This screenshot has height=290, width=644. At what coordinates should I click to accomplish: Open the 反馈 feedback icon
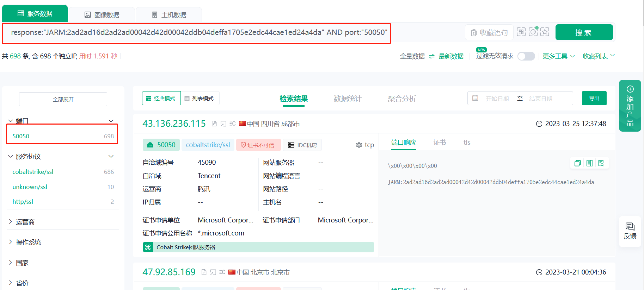[x=630, y=231]
